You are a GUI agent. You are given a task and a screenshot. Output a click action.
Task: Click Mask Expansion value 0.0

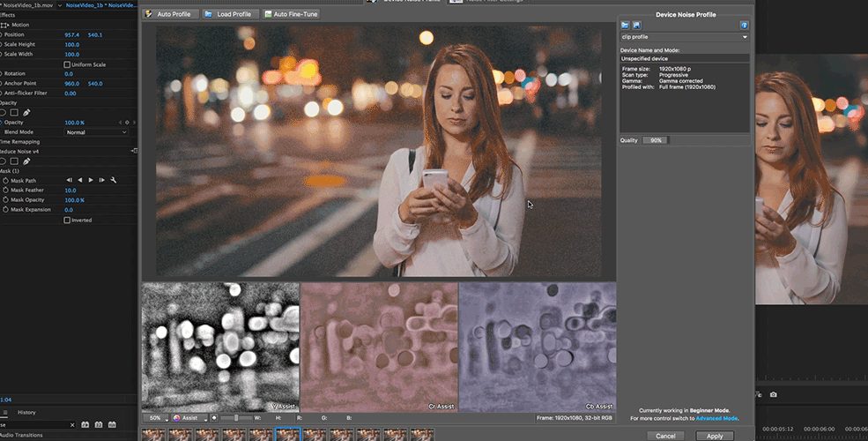69,210
